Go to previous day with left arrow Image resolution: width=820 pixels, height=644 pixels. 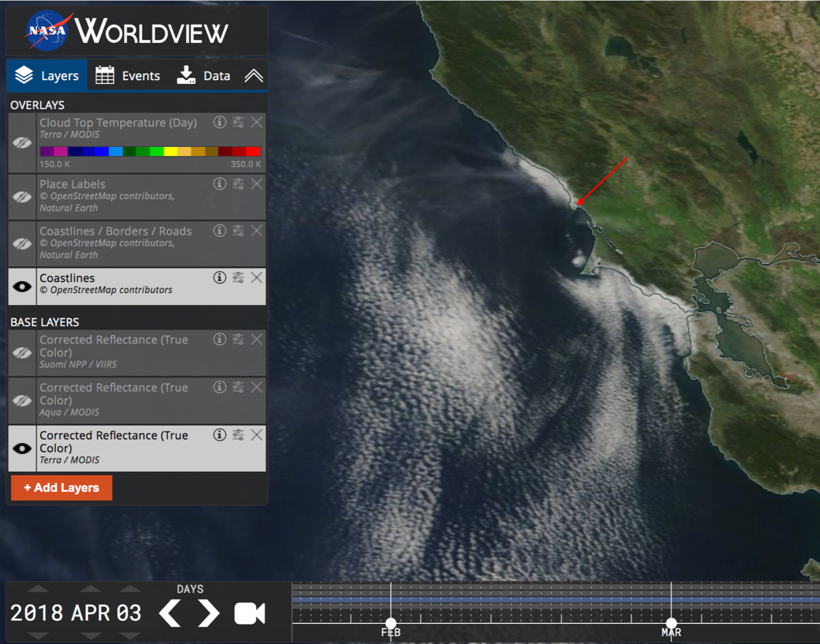tap(170, 614)
